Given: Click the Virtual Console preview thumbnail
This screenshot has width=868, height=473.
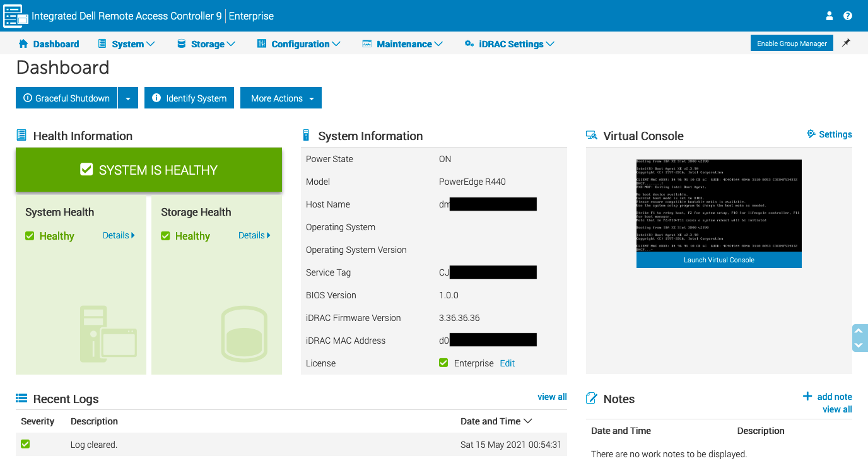Looking at the screenshot, I should coord(718,206).
